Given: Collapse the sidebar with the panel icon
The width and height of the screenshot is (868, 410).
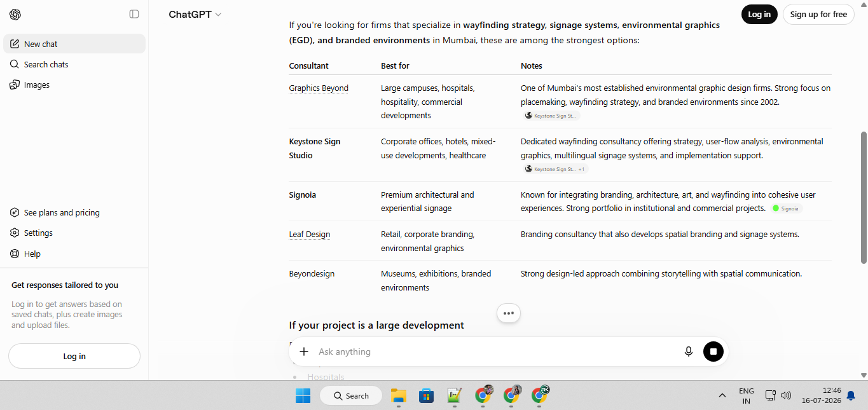Looking at the screenshot, I should click(134, 14).
